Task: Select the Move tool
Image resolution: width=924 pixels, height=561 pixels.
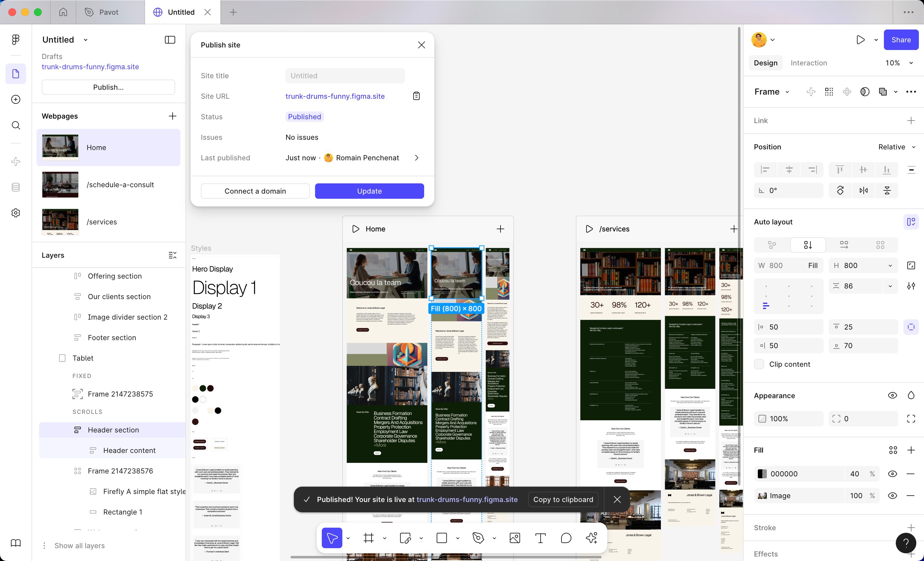Action: pyautogui.click(x=332, y=538)
